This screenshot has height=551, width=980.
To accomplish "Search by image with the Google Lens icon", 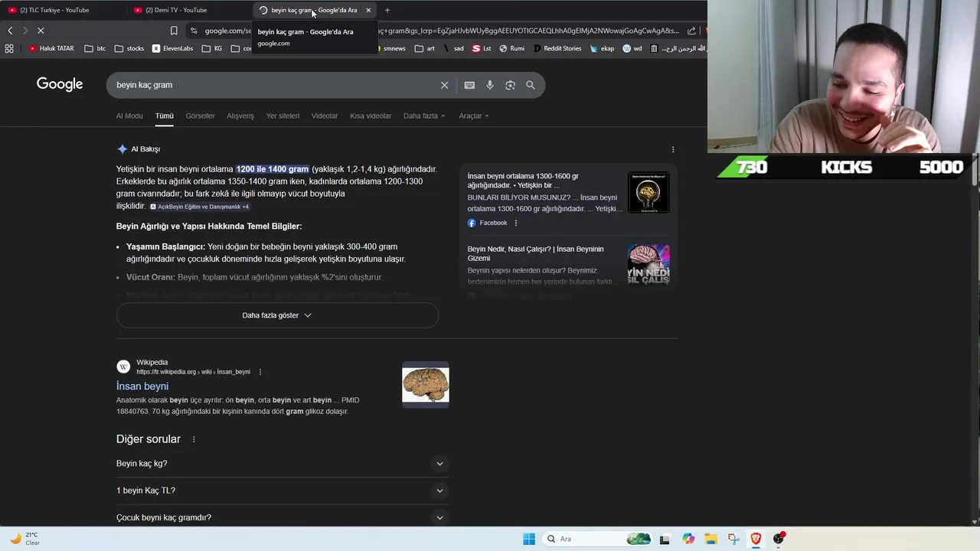I will tap(510, 85).
